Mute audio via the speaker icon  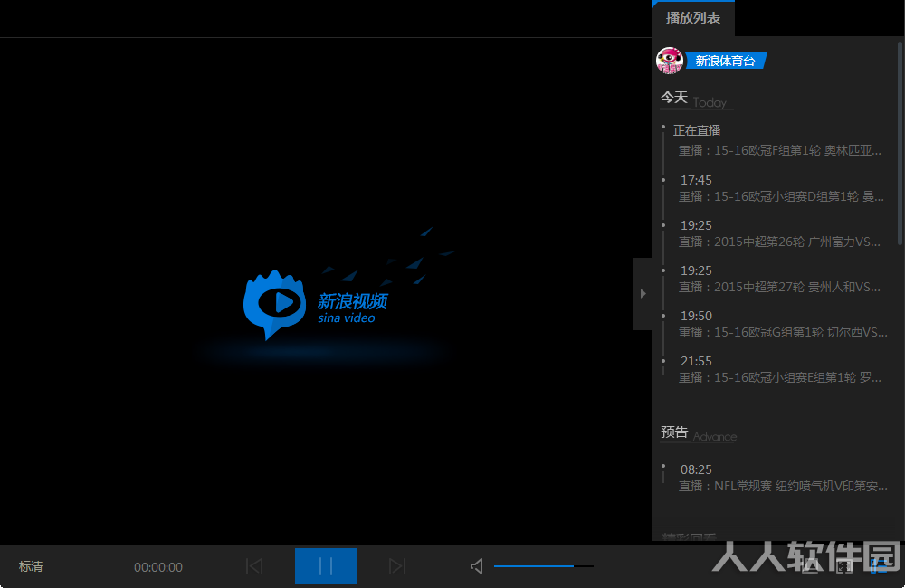point(477,566)
